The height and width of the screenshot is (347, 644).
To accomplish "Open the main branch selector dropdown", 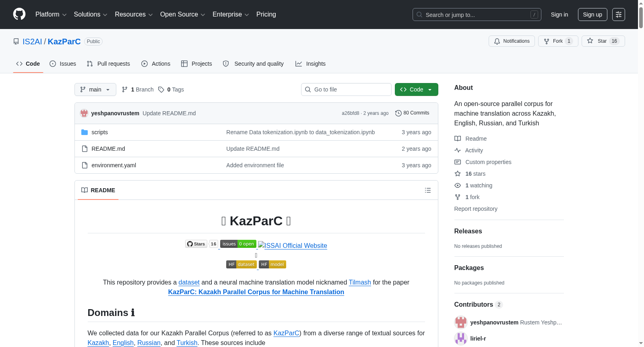I will tap(95, 89).
